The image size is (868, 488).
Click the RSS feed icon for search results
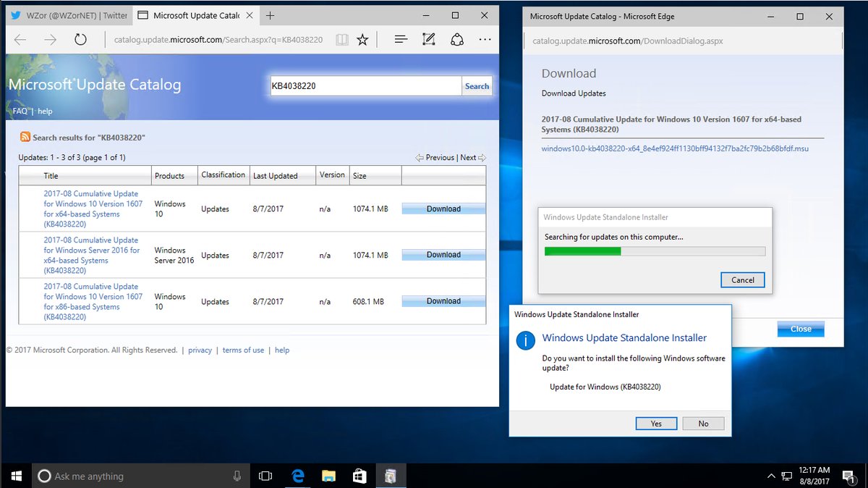(25, 137)
